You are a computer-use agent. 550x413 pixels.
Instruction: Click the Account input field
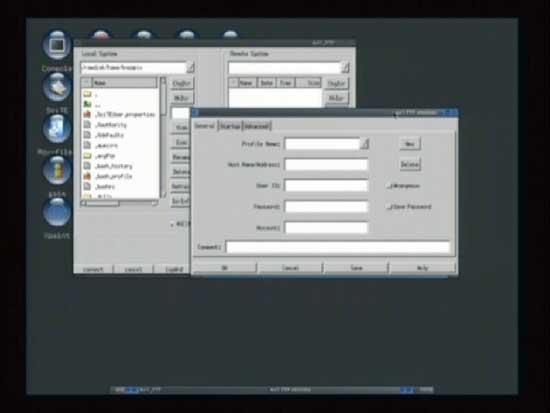[x=327, y=228]
